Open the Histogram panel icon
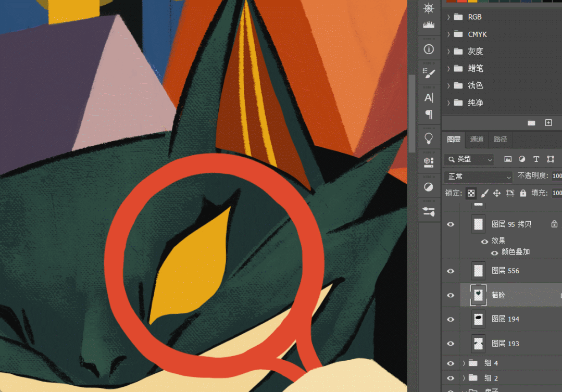Image resolution: width=562 pixels, height=392 pixels. pyautogui.click(x=429, y=25)
